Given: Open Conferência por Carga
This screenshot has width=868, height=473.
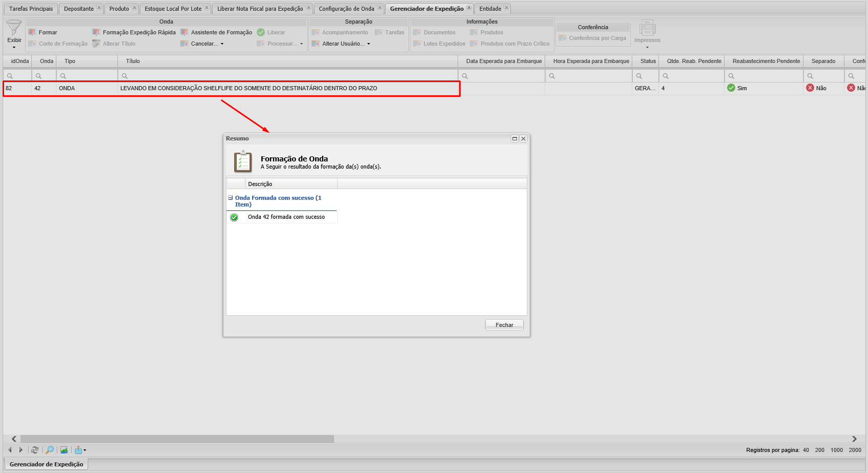Looking at the screenshot, I should tap(592, 38).
